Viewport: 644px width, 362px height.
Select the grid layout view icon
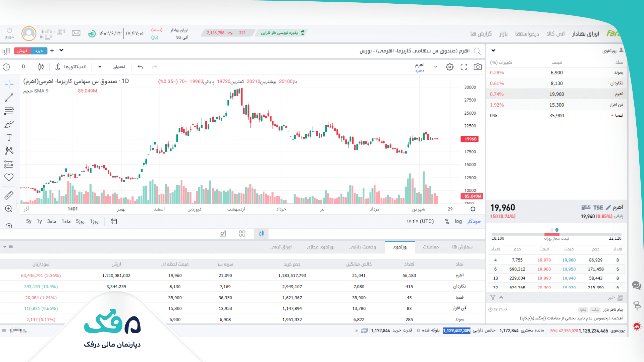pos(242,234)
